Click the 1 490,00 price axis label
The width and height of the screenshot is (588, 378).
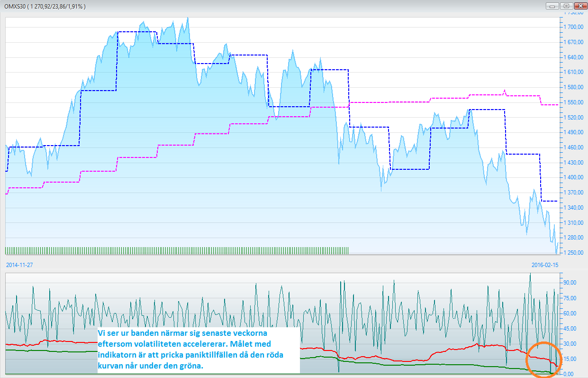[x=573, y=132]
